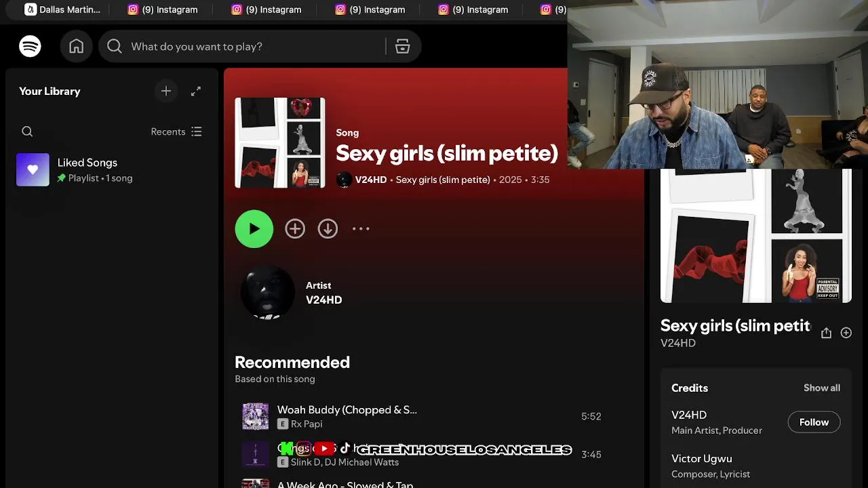Image resolution: width=868 pixels, height=488 pixels.
Task: Click the Liked Songs heart thumbnail
Action: 33,169
